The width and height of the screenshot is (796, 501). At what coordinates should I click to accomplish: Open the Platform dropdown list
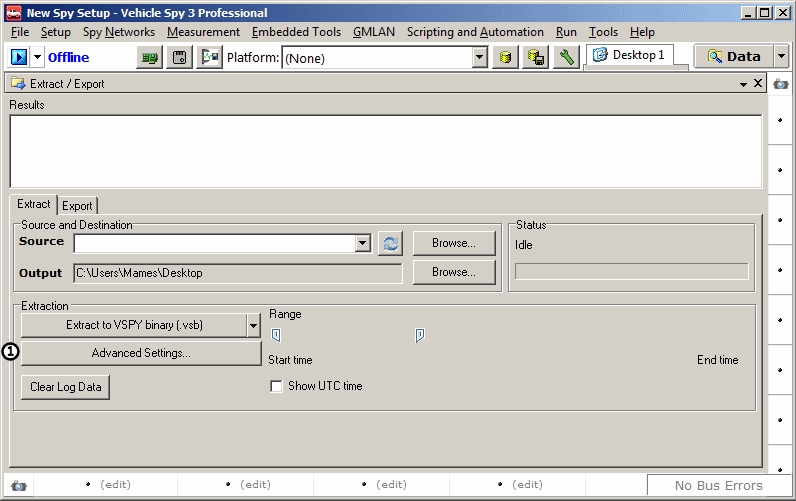pyautogui.click(x=480, y=58)
